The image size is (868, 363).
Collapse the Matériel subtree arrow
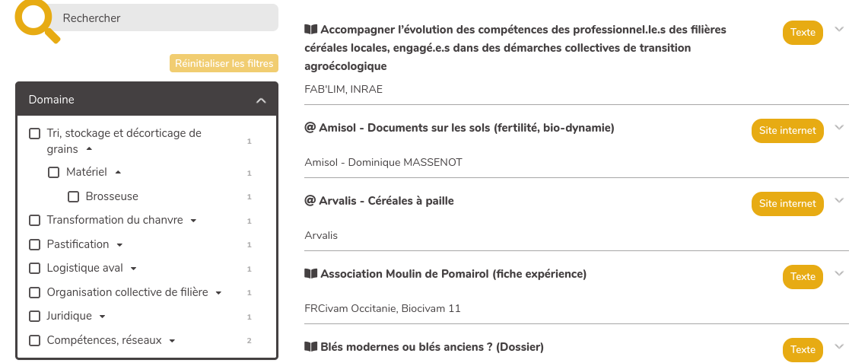pos(117,172)
